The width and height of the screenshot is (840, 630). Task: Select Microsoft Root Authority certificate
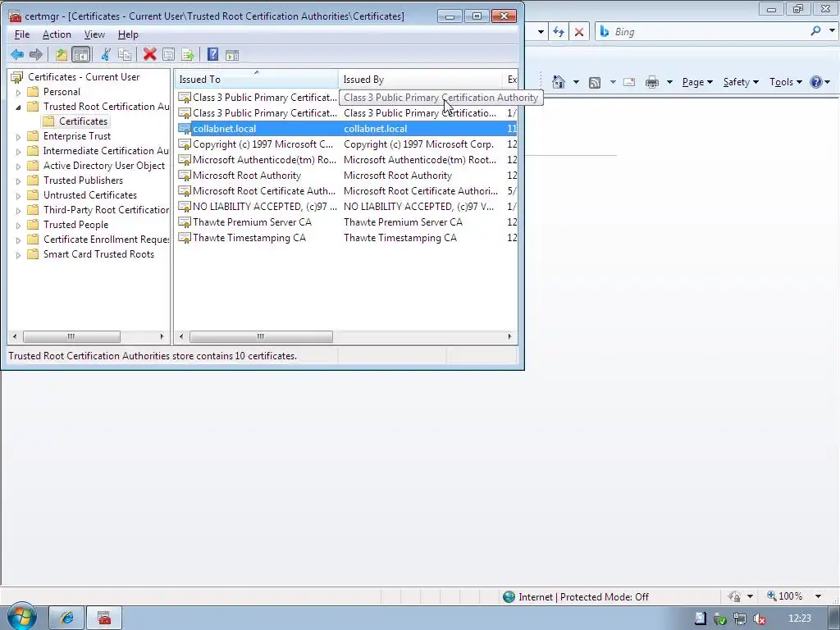pos(347,176)
